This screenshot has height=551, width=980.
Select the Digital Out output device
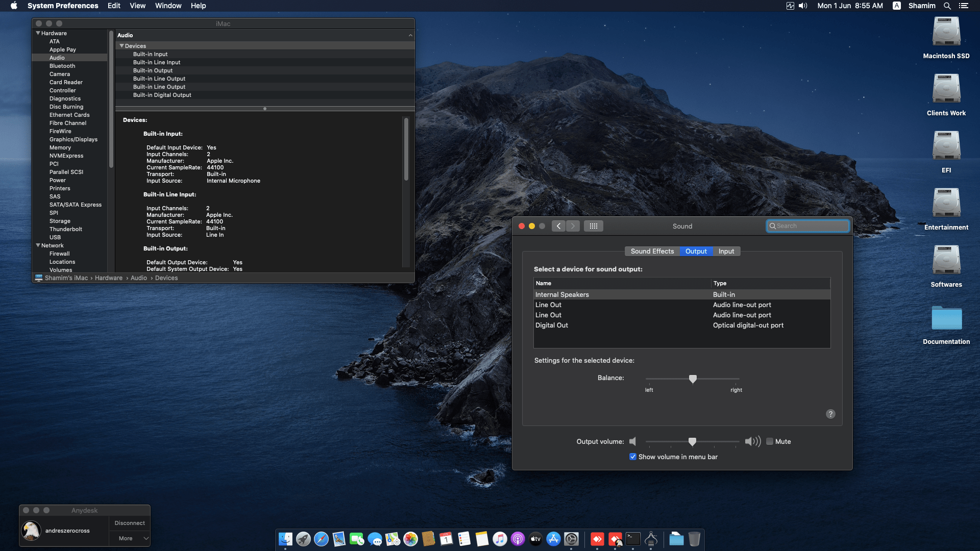tap(682, 325)
